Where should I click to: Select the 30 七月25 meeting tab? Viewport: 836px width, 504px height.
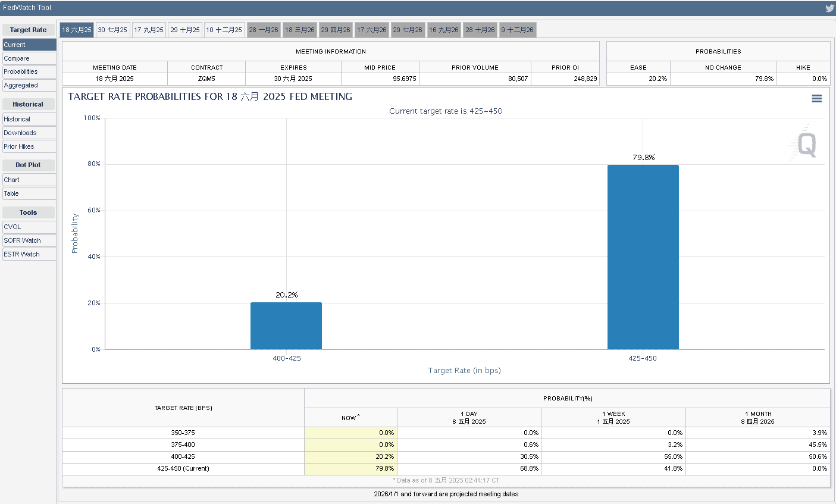pyautogui.click(x=112, y=30)
